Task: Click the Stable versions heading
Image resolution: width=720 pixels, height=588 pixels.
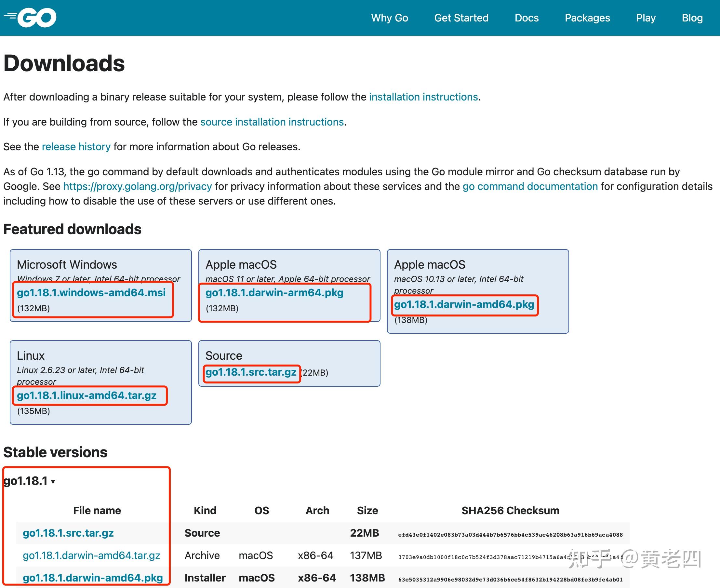Action: click(55, 452)
